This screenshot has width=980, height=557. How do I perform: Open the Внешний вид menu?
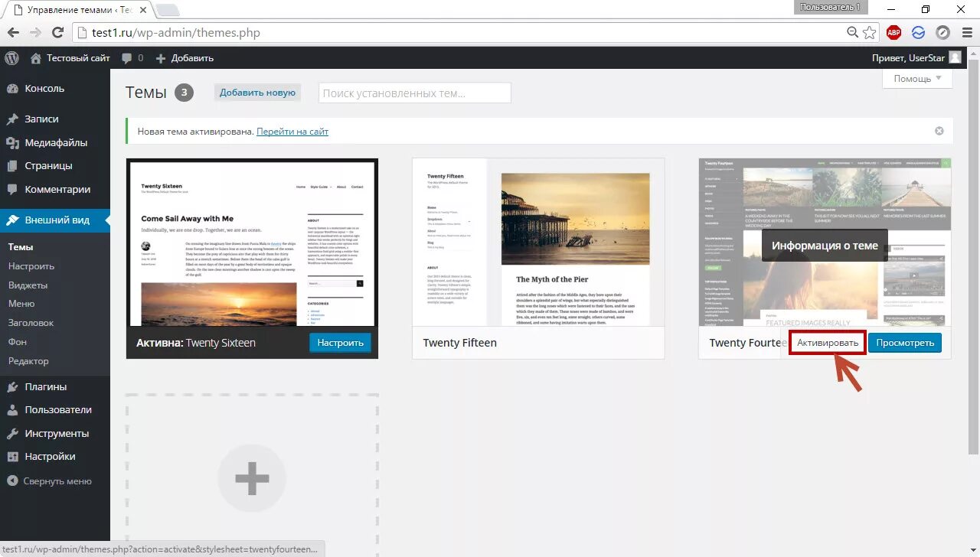[x=55, y=220]
